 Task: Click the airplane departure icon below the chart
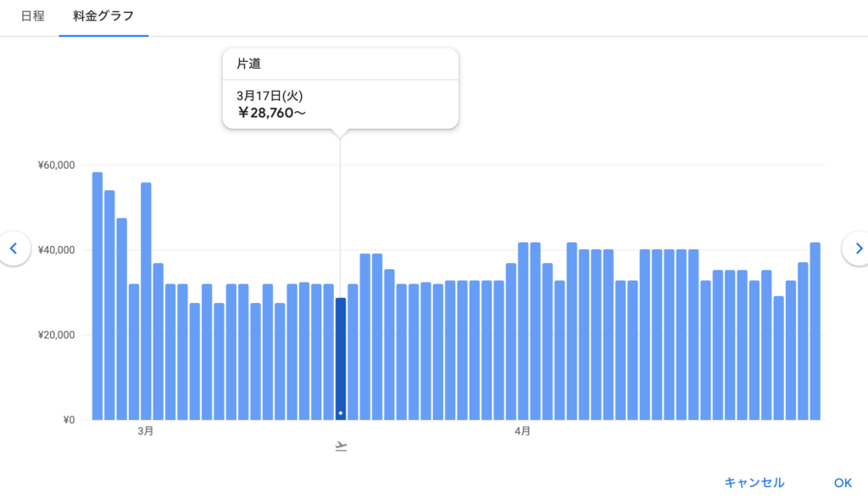pyautogui.click(x=341, y=446)
